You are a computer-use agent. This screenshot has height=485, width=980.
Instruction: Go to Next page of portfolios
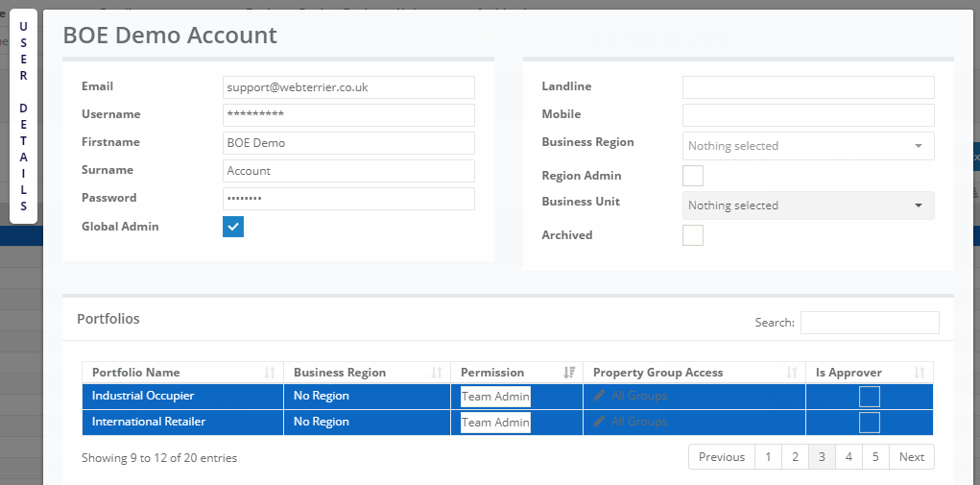[912, 457]
